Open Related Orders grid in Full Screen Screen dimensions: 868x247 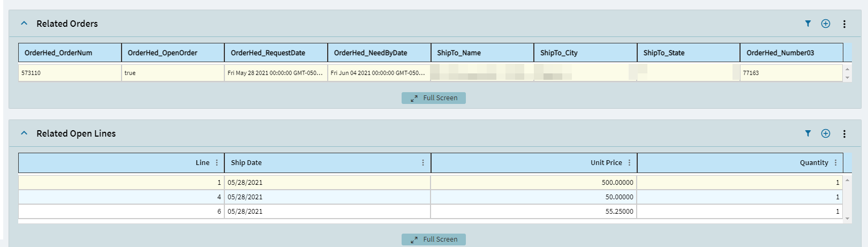point(434,98)
